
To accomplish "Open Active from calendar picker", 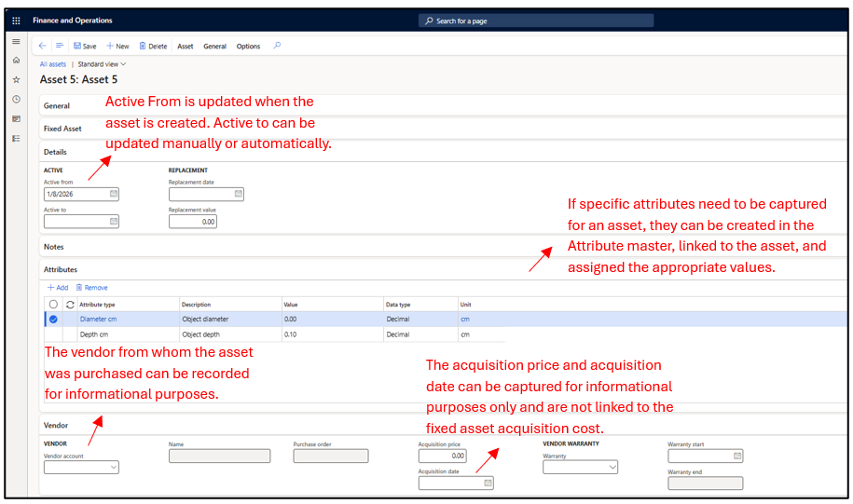I will (x=114, y=194).
